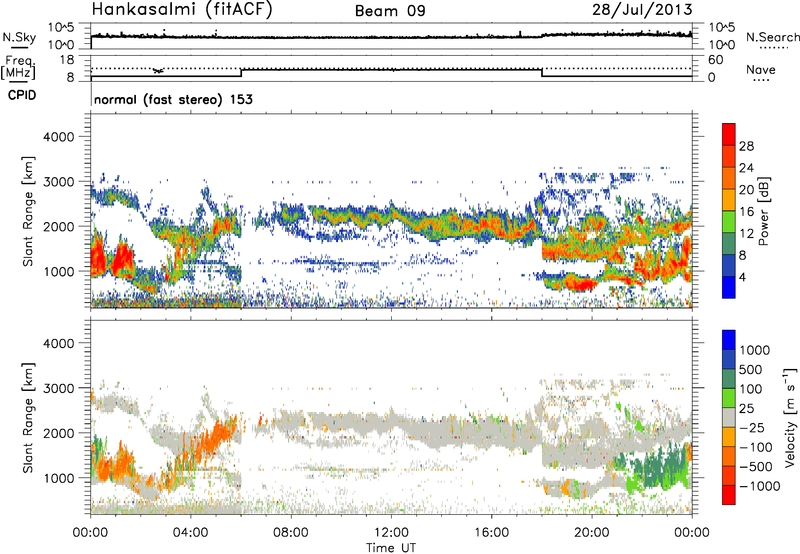Click the '4000' tick of power panel
Viewport: 800px width, 554px height.
coord(58,137)
